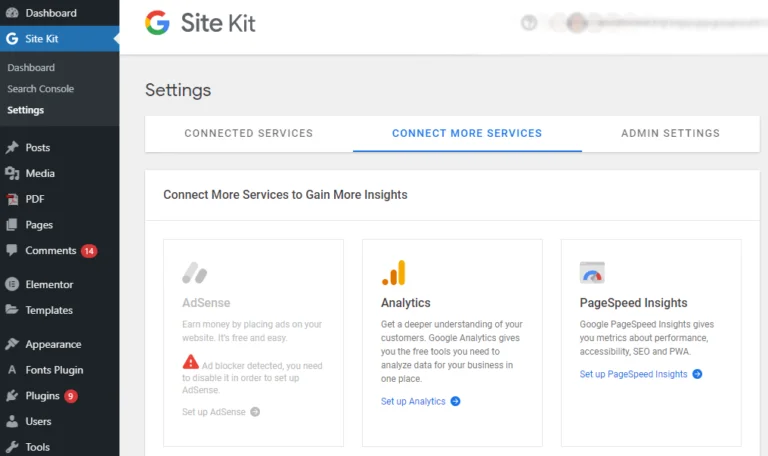Viewport: 768px width, 456px height.
Task: Click the Dashboard gauge icon in sidebar
Action: point(12,13)
